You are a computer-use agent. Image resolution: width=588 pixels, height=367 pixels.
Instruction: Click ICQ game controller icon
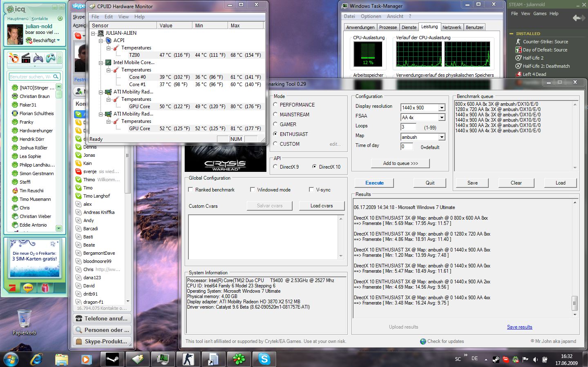pos(38,58)
